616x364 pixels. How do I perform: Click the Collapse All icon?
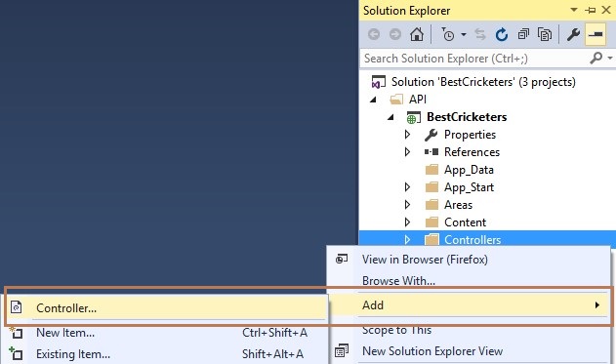click(x=523, y=34)
